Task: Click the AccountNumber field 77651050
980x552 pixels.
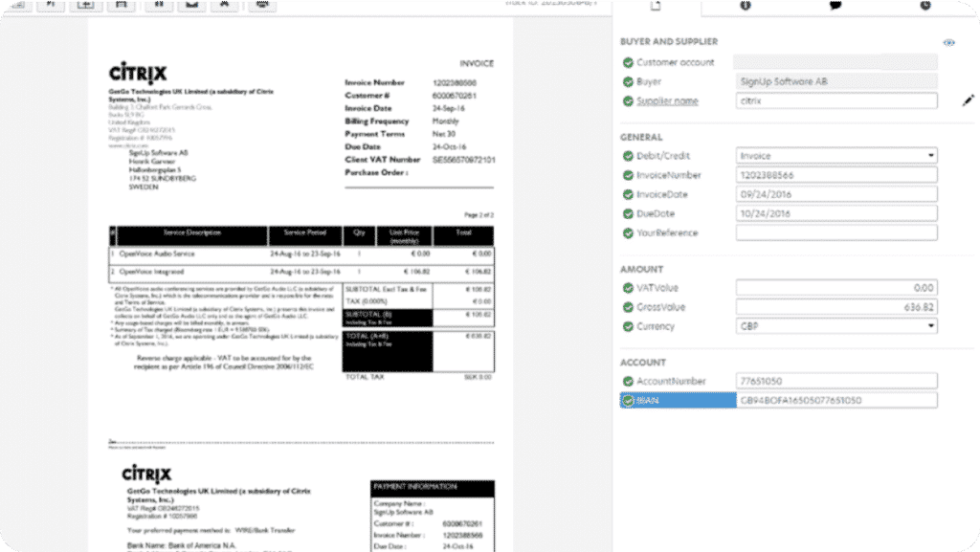Action: (836, 381)
